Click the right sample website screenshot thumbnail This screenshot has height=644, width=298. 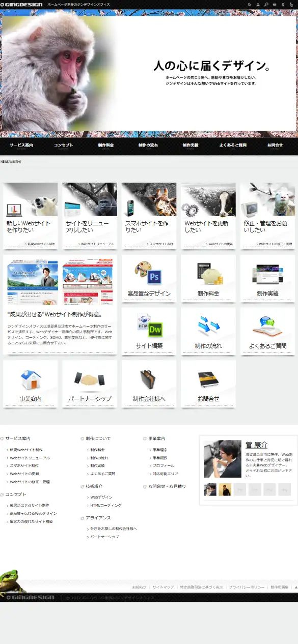(x=88, y=282)
